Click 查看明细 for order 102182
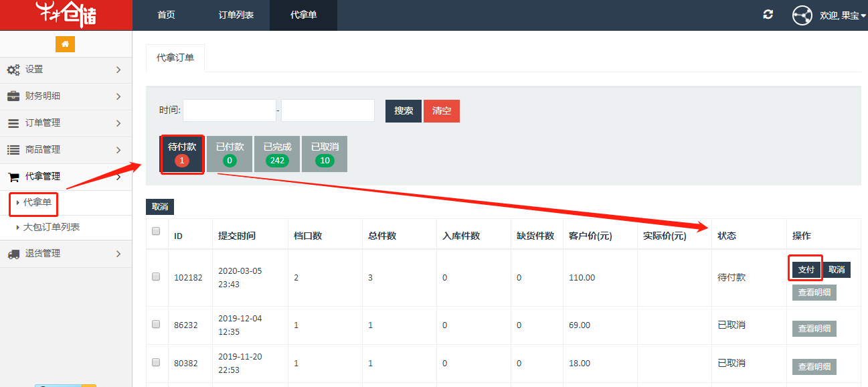This screenshot has width=868, height=387. coord(814,293)
